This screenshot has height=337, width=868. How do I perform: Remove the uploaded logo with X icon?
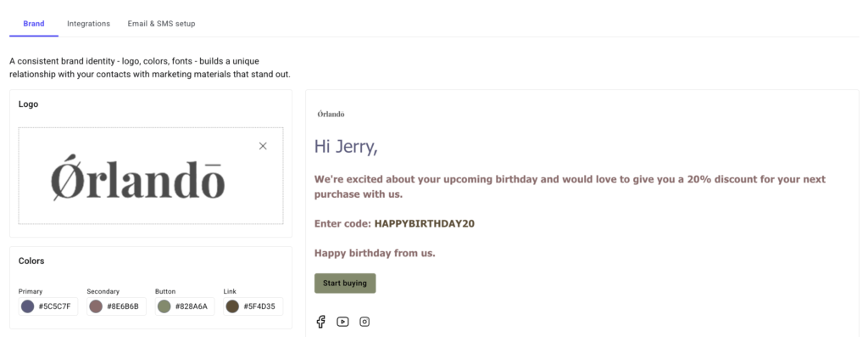coord(263,146)
